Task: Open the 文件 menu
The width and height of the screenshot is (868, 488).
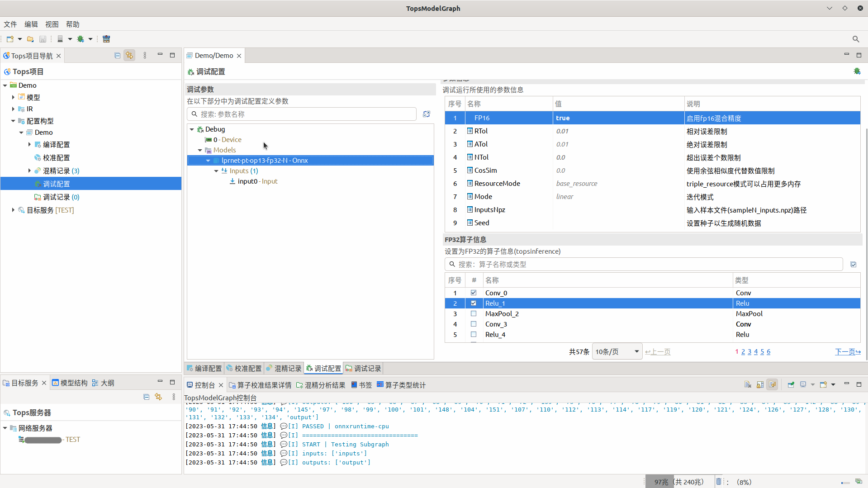Action: (10, 24)
